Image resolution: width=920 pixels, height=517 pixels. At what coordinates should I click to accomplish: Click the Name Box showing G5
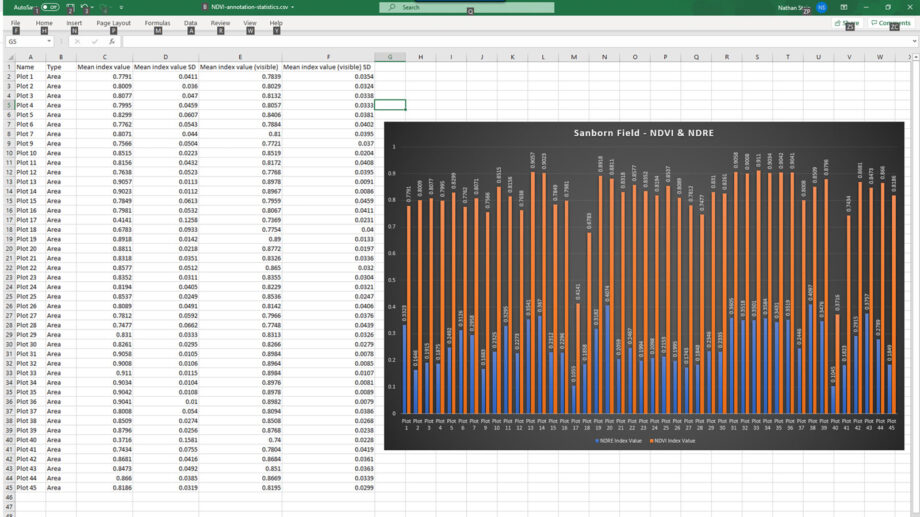coord(25,42)
